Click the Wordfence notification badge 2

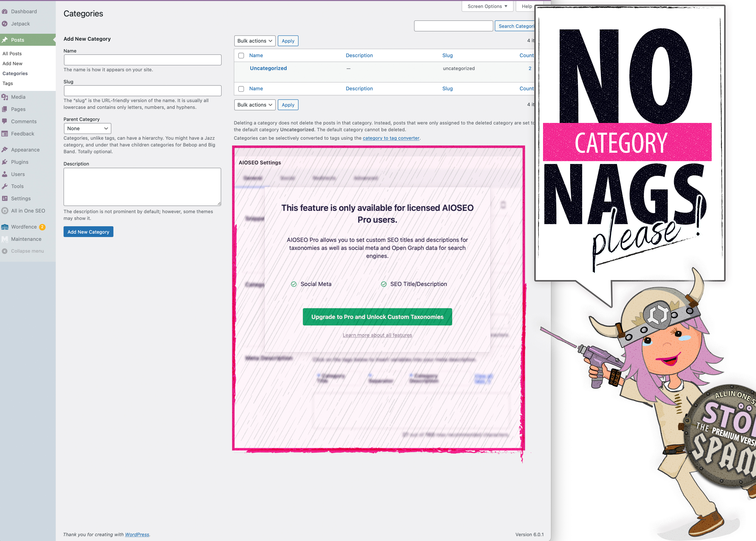tap(42, 227)
